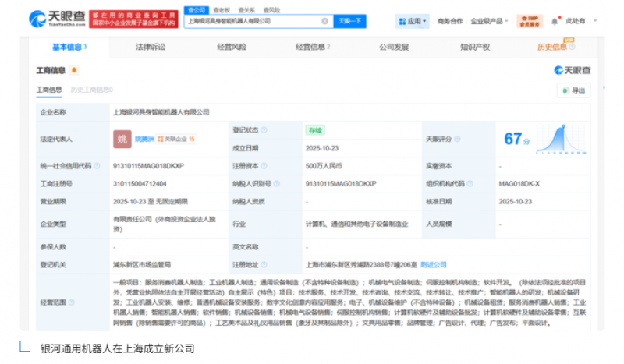Select the 查风险 search mode tab

(x=271, y=10)
